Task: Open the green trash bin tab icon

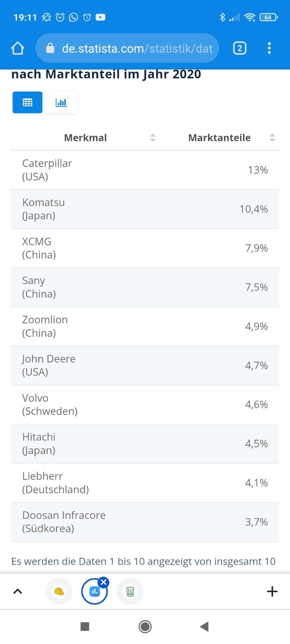Action: pyautogui.click(x=130, y=591)
